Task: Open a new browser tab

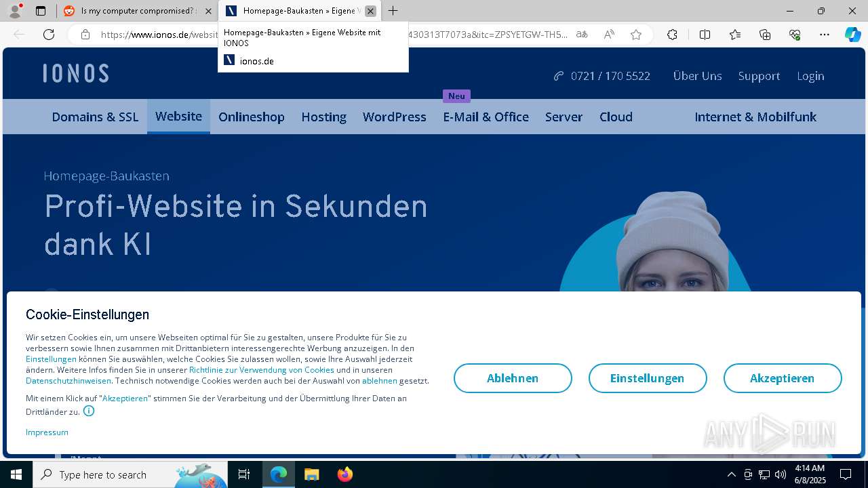Action: click(x=393, y=11)
